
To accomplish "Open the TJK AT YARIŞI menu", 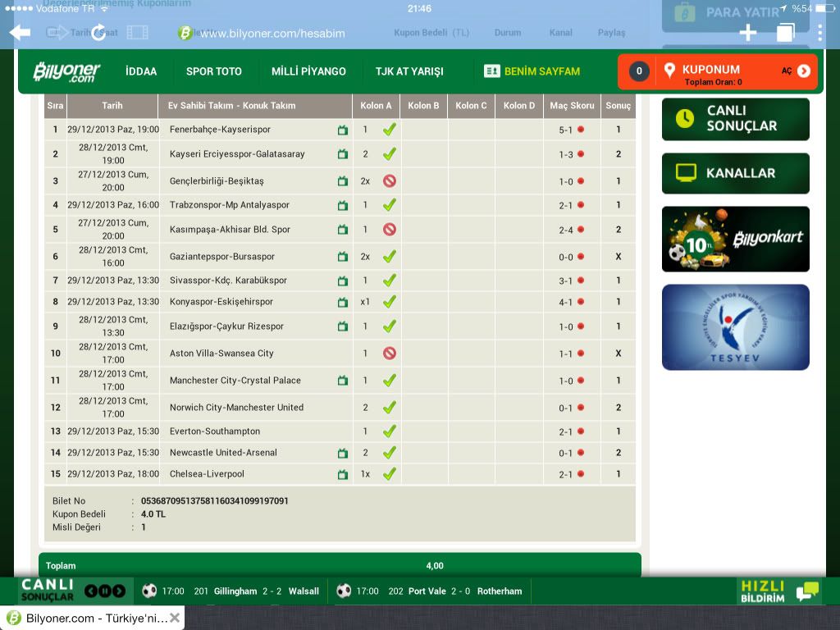I will 409,71.
